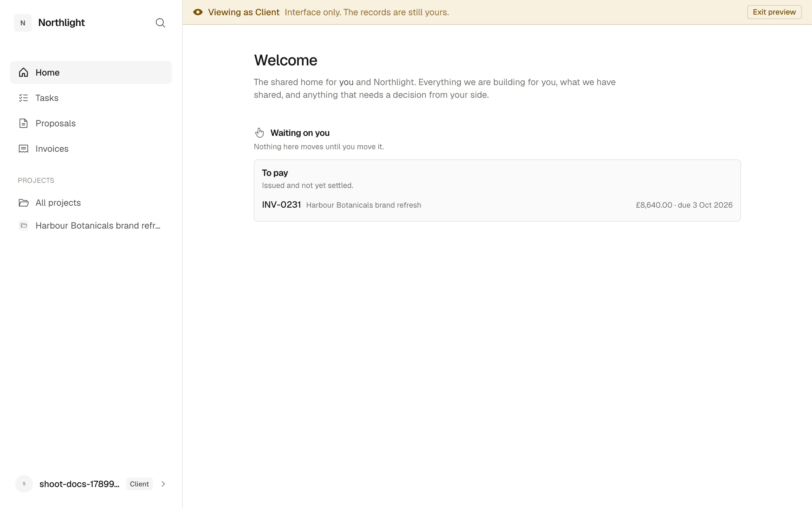Click the Client role badge
This screenshot has width=812, height=508.
tap(139, 484)
